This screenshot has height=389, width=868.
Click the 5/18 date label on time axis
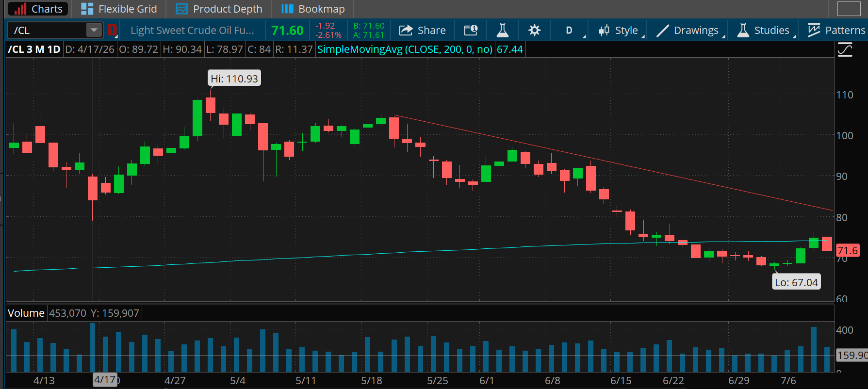[x=372, y=381]
